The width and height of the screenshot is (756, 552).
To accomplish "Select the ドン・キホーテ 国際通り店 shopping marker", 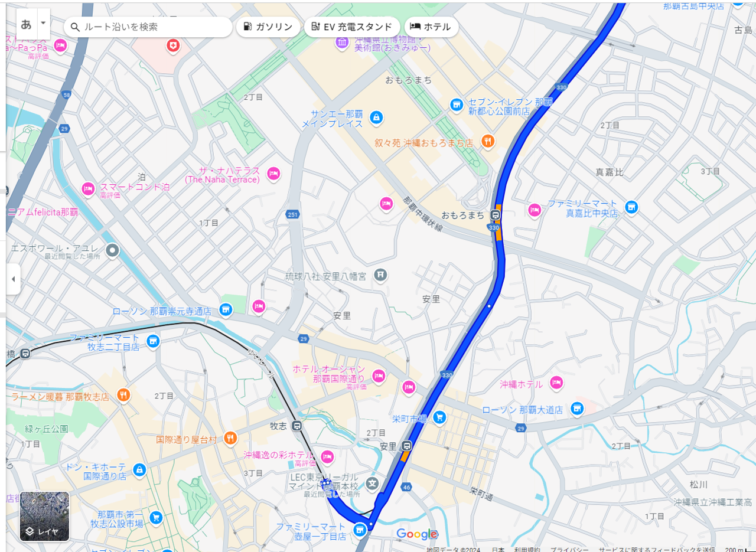I will [x=139, y=470].
